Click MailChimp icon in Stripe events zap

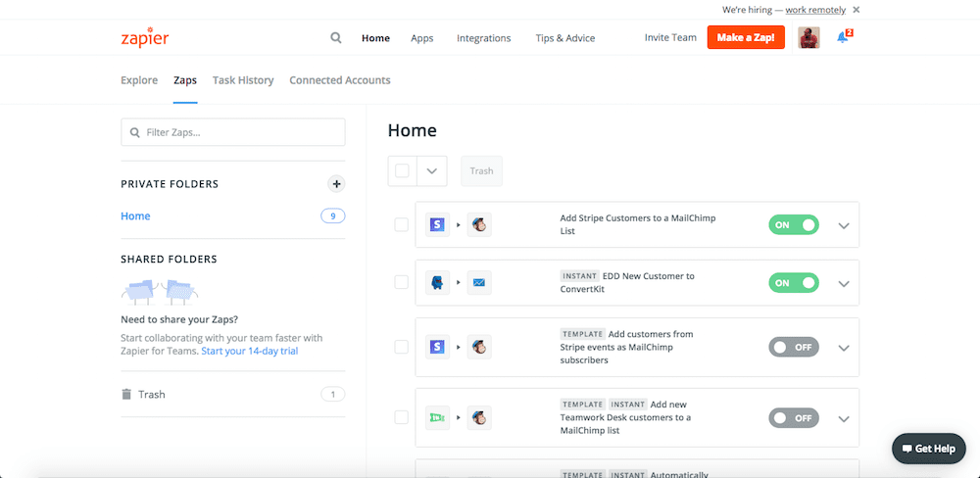(x=479, y=347)
